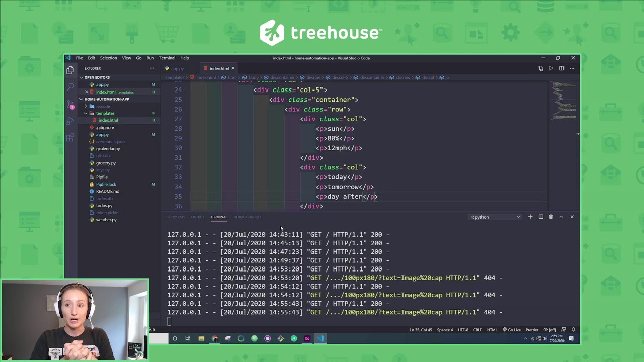Open the Explorer view in activity bar

tap(70, 70)
